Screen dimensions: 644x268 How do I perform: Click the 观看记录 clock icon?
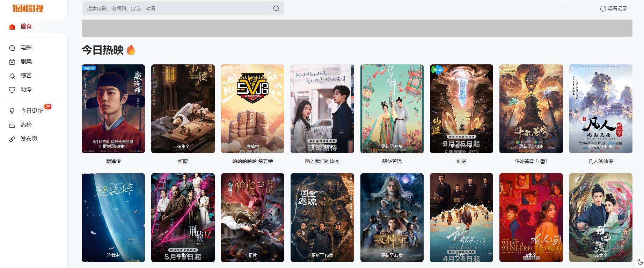[x=603, y=9]
